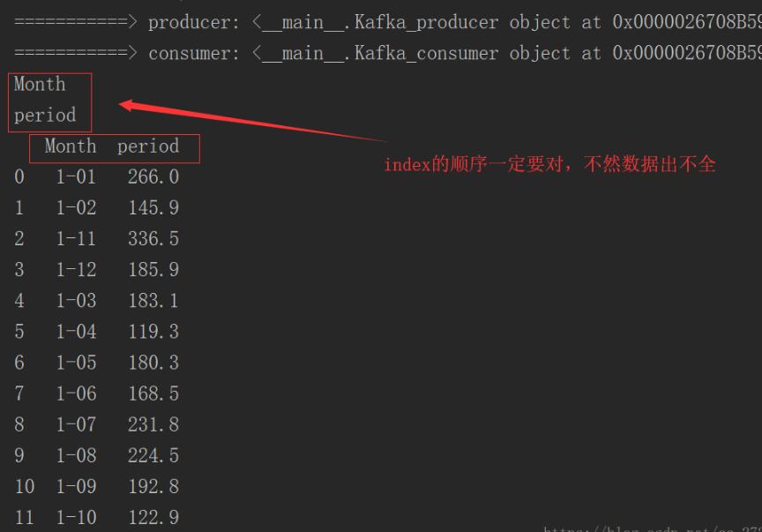Click the red arrow pointing at Month
Viewport: 762px width, 532px height.
(x=247, y=122)
